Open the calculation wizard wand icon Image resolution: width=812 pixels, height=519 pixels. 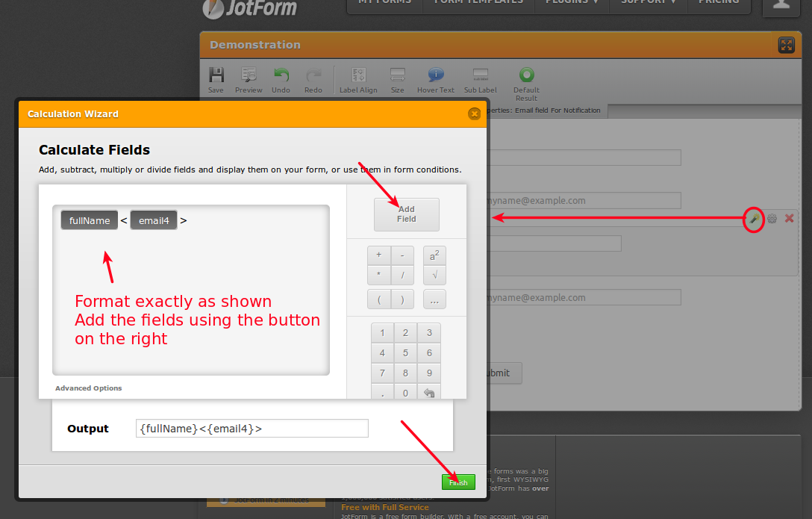pos(754,219)
